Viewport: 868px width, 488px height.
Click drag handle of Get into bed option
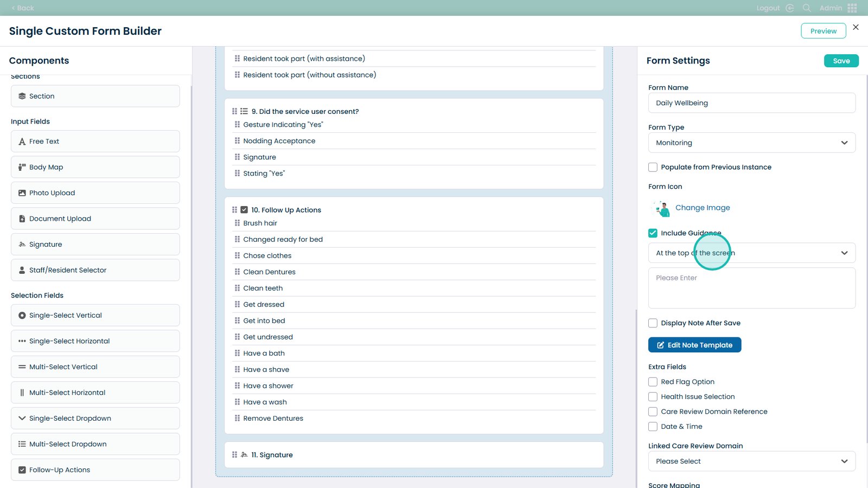tap(237, 320)
